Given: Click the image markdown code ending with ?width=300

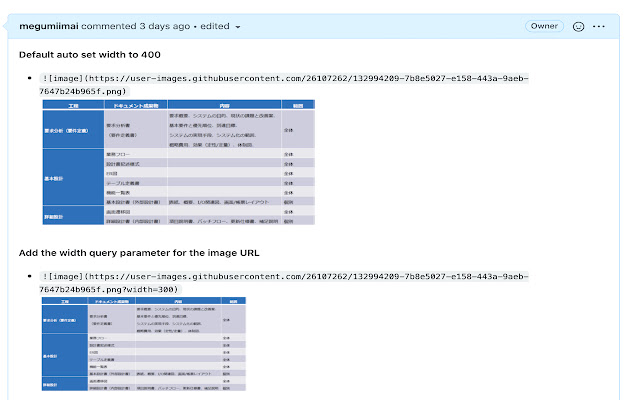Looking at the screenshot, I should point(284,283).
